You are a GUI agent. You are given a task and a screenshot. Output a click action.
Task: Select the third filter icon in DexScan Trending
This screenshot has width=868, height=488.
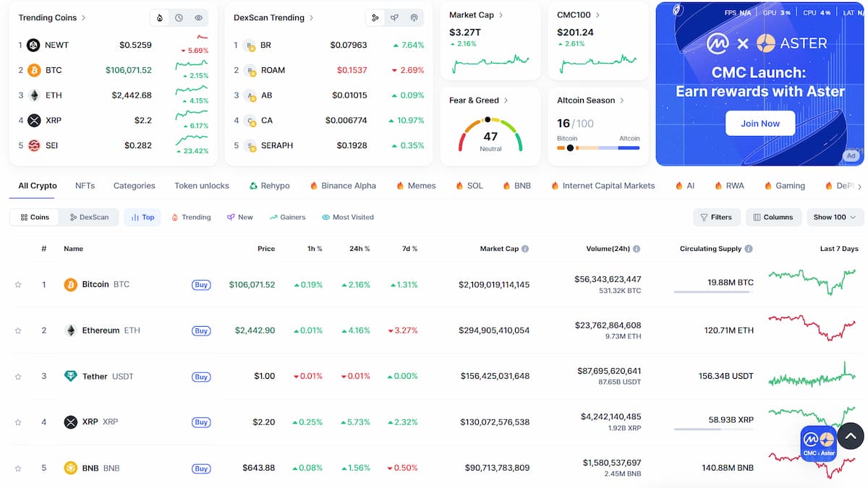click(414, 17)
